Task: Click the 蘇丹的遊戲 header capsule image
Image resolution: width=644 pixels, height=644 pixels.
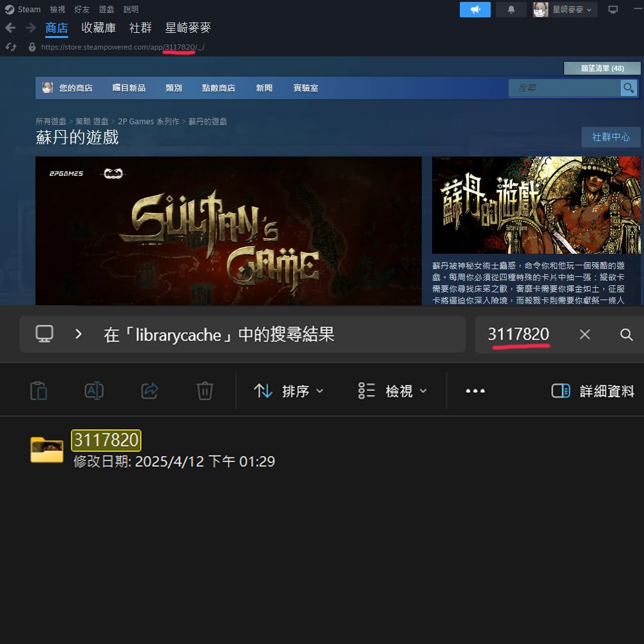Action: 536,205
